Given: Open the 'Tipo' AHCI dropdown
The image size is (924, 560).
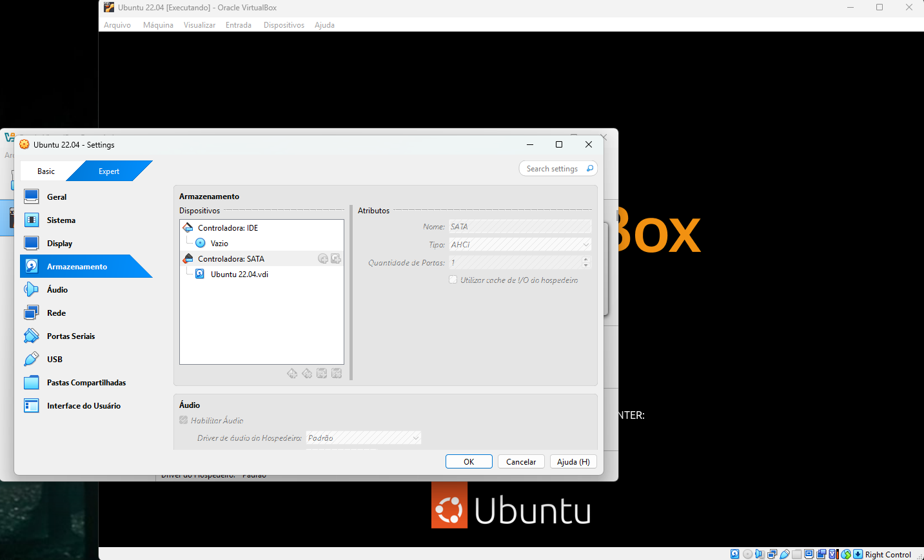Looking at the screenshot, I should 520,245.
